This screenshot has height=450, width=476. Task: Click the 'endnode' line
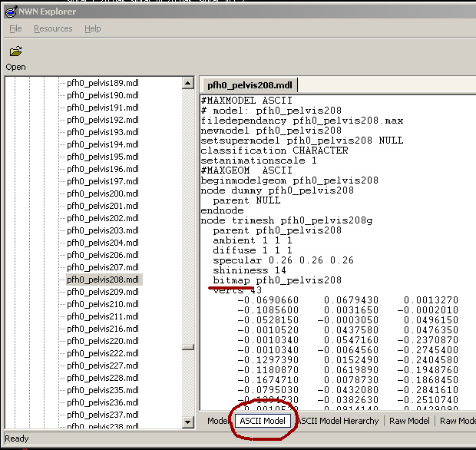[x=222, y=210]
